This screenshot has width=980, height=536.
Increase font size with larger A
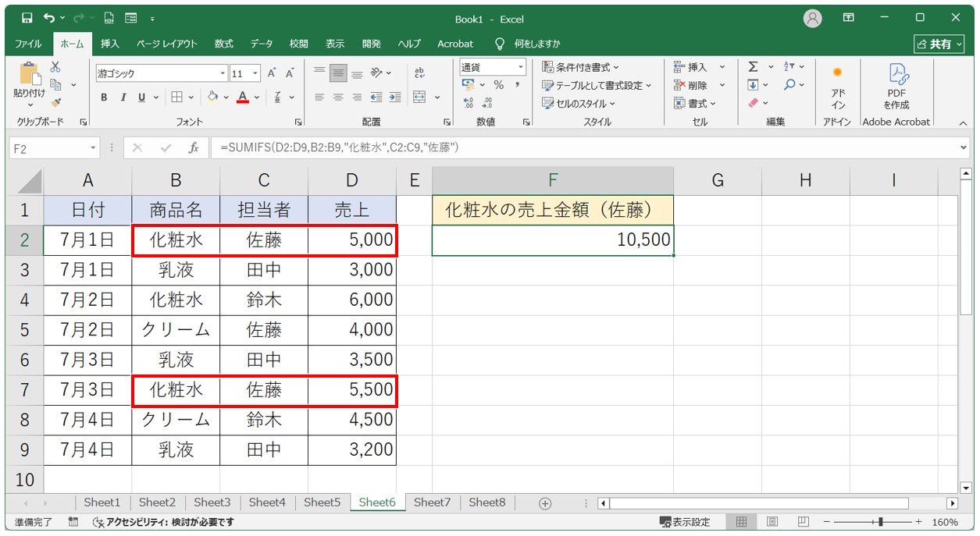click(x=272, y=73)
